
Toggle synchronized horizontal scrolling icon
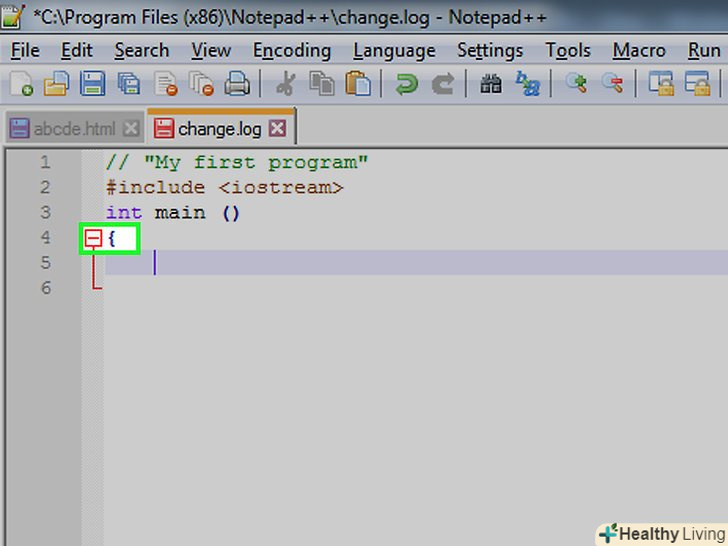(697, 84)
